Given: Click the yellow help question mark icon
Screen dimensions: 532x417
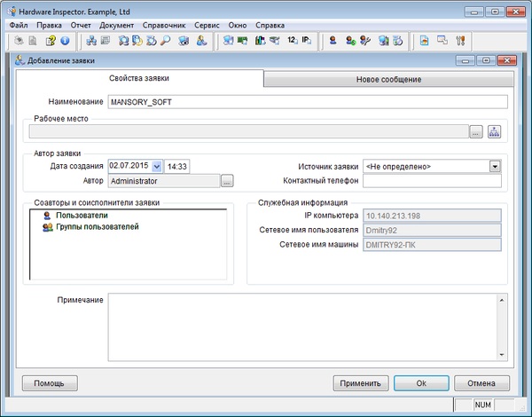Looking at the screenshot, I should pyautogui.click(x=51, y=41).
